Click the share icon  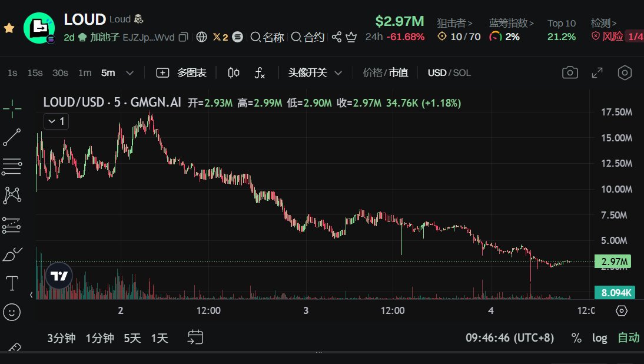(336, 37)
